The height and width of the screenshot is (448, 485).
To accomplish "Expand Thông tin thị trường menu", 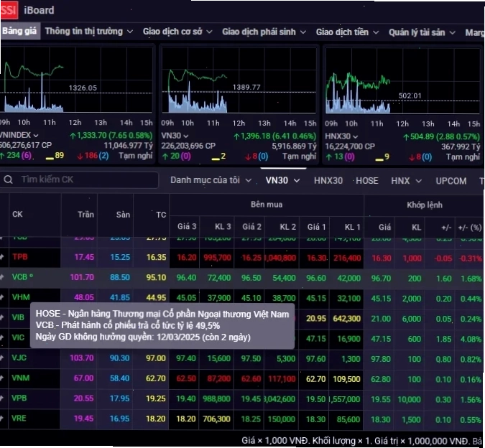I will [89, 32].
